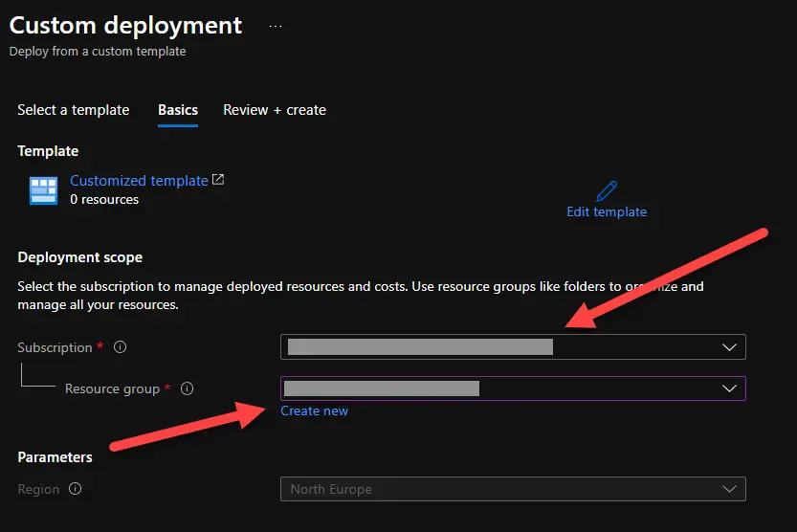Click the Region field showing North Europe
The height and width of the screenshot is (532, 797).
(498, 489)
